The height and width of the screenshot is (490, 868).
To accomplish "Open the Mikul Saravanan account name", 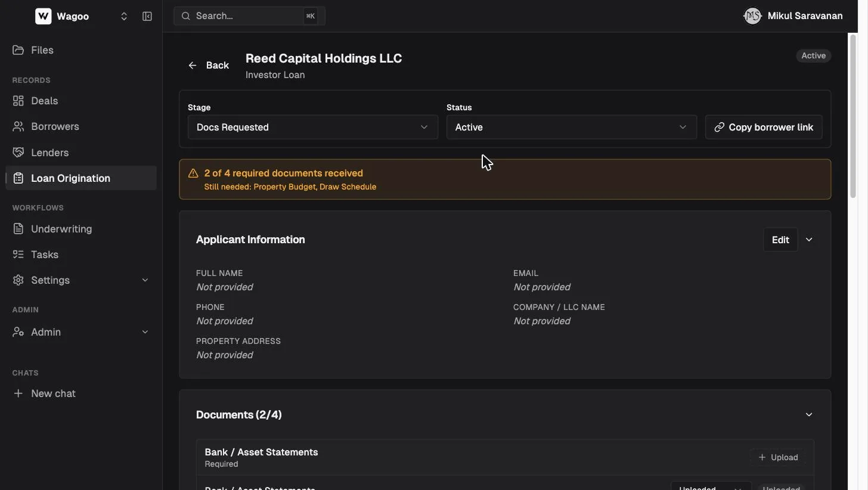I will point(805,16).
